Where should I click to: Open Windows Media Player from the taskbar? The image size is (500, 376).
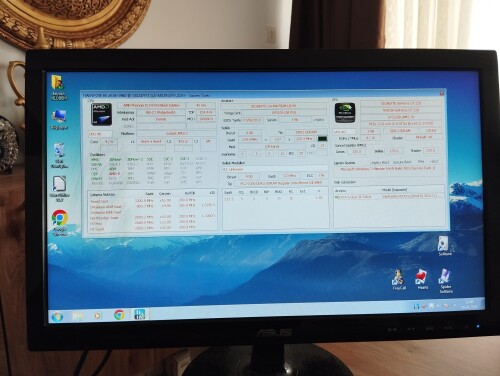point(98,315)
